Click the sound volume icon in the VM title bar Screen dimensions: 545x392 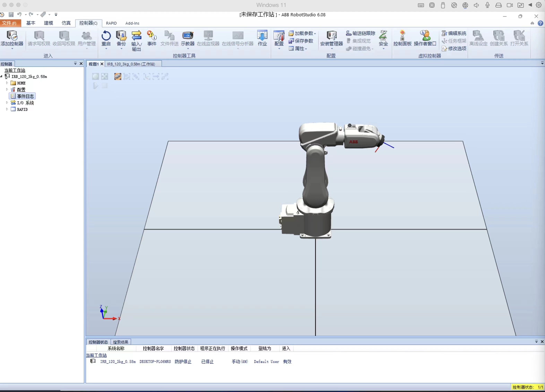pyautogui.click(x=476, y=5)
